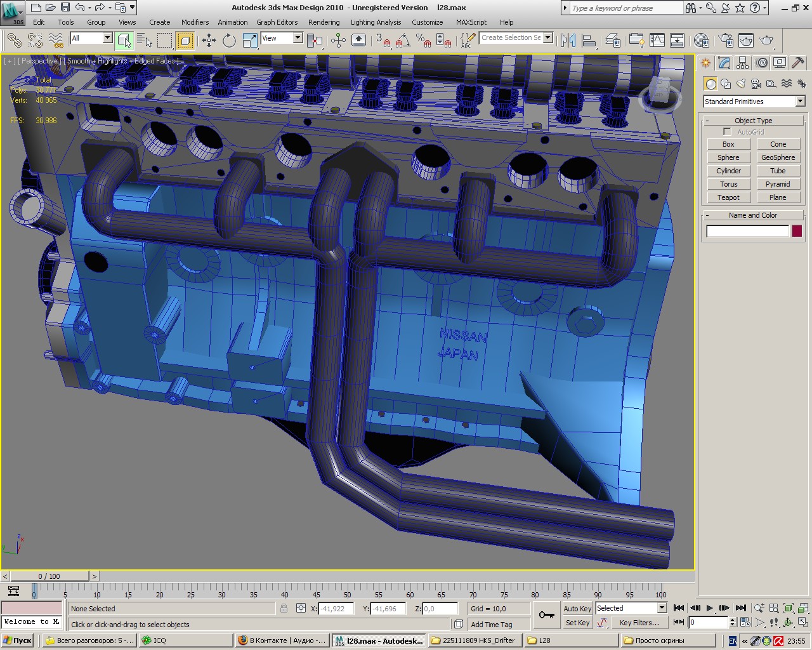Viewport: 812px width, 650px height.
Task: Click the Pyramid button
Action: tap(778, 184)
